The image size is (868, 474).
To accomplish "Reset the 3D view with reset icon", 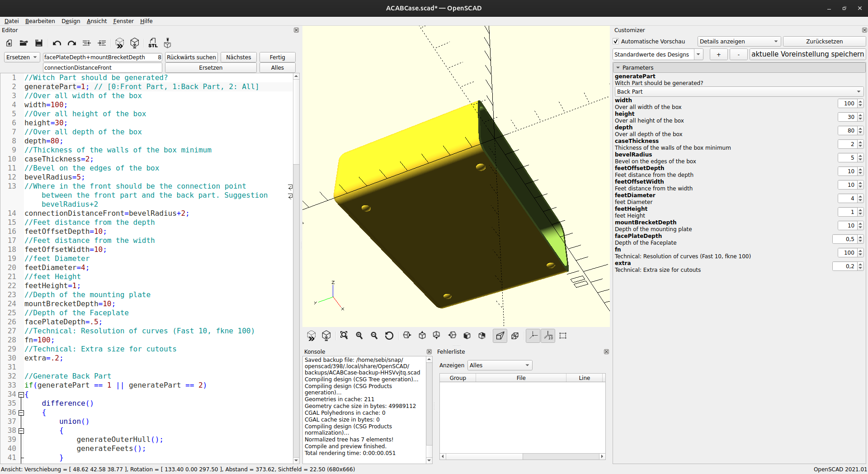I will tap(389, 336).
